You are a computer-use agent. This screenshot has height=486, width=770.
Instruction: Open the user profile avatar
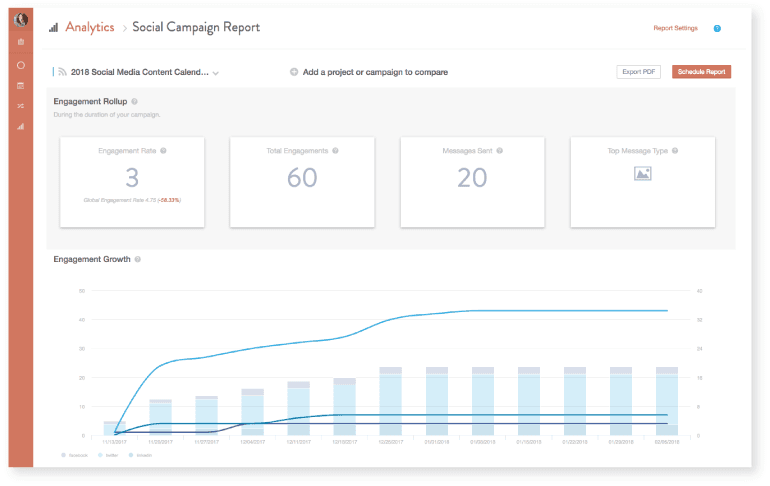21,19
